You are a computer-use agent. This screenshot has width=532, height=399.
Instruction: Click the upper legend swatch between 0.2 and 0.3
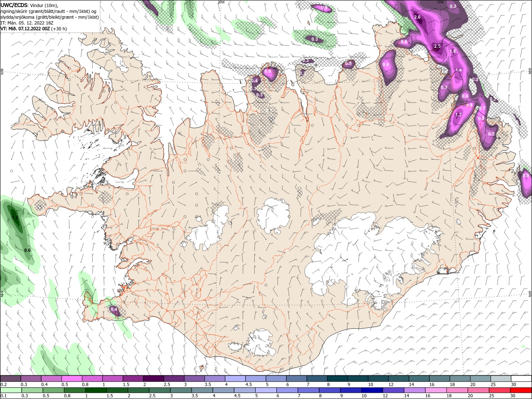(10, 379)
